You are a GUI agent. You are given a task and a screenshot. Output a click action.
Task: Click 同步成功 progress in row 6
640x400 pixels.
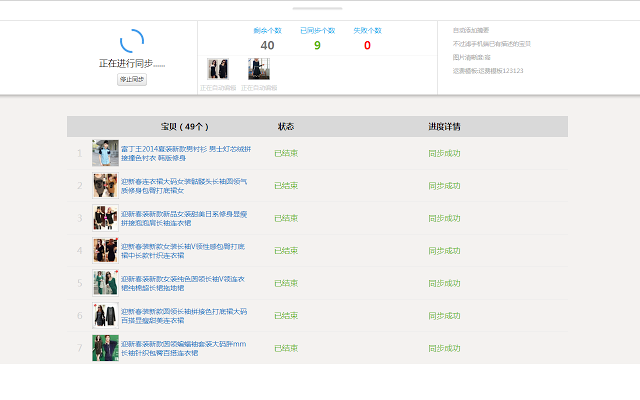(x=444, y=316)
